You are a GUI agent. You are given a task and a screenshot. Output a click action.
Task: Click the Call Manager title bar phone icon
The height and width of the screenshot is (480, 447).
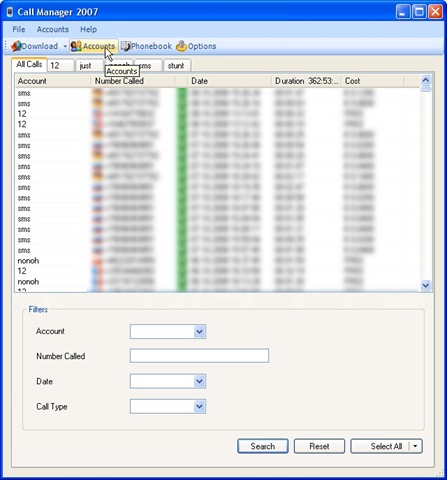[x=10, y=12]
